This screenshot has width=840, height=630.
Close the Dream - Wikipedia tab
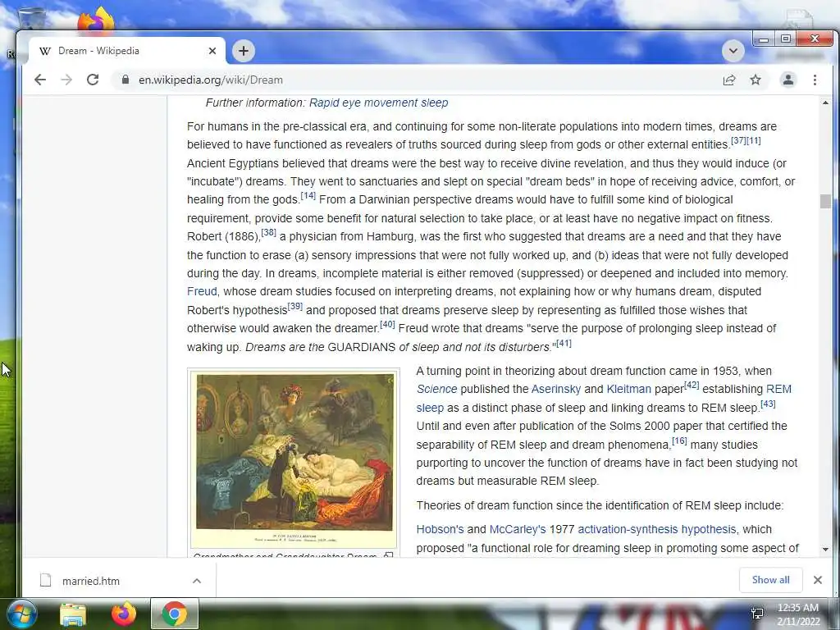point(212,51)
